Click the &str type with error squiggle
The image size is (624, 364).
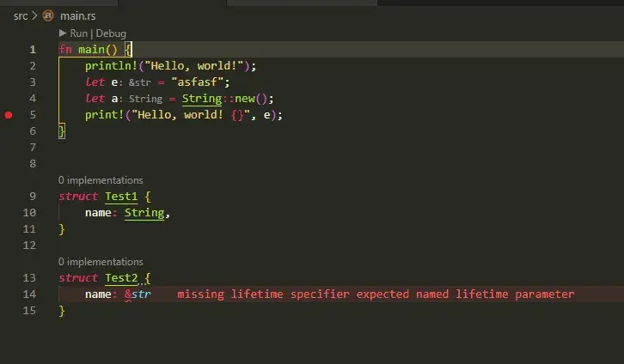point(138,294)
